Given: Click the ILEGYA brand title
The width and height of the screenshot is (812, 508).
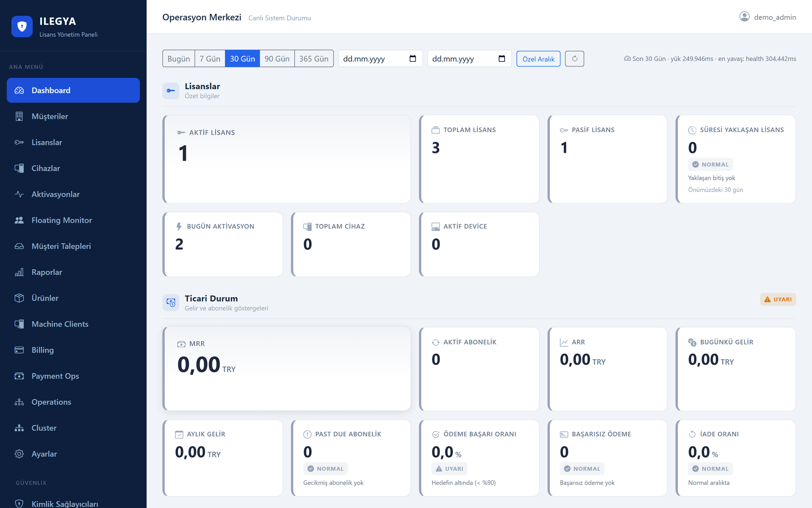Looking at the screenshot, I should pyautogui.click(x=58, y=21).
